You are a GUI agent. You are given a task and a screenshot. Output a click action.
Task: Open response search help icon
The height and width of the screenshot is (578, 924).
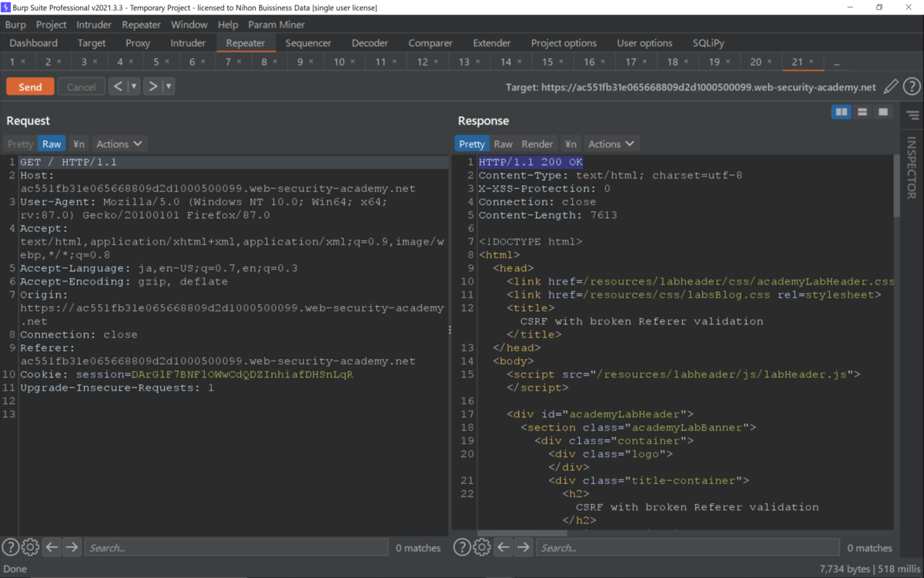462,547
